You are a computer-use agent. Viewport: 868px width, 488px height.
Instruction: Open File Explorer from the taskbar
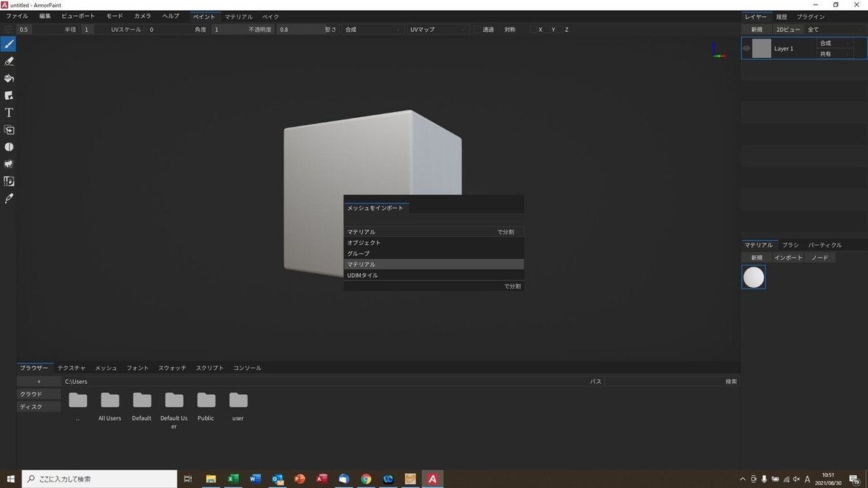(210, 479)
